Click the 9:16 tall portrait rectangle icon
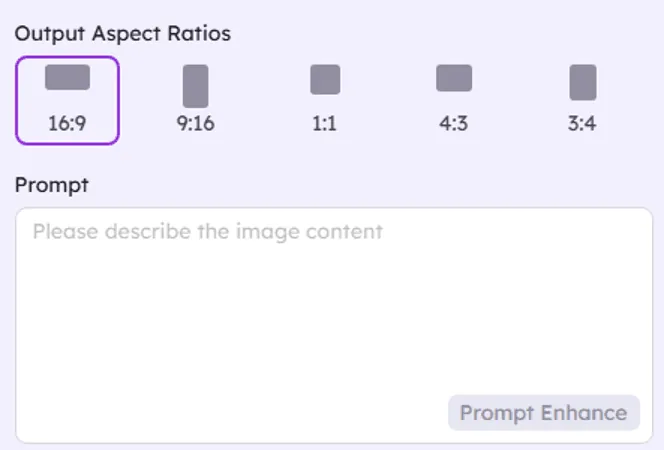The height and width of the screenshot is (450, 664). point(196,85)
